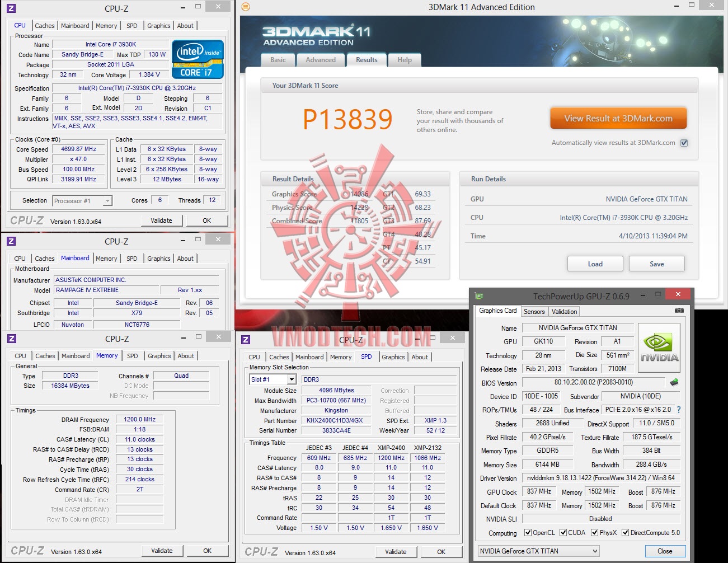Toggle the PhysX computing checkbox

594,533
